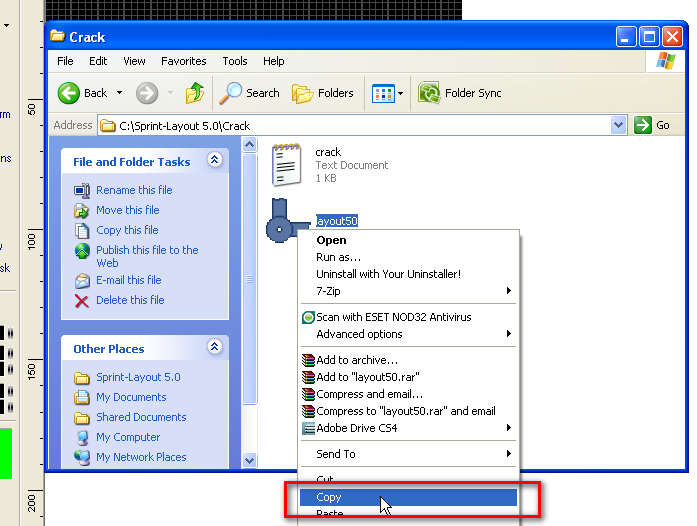Click the Delete this file link

[130, 300]
